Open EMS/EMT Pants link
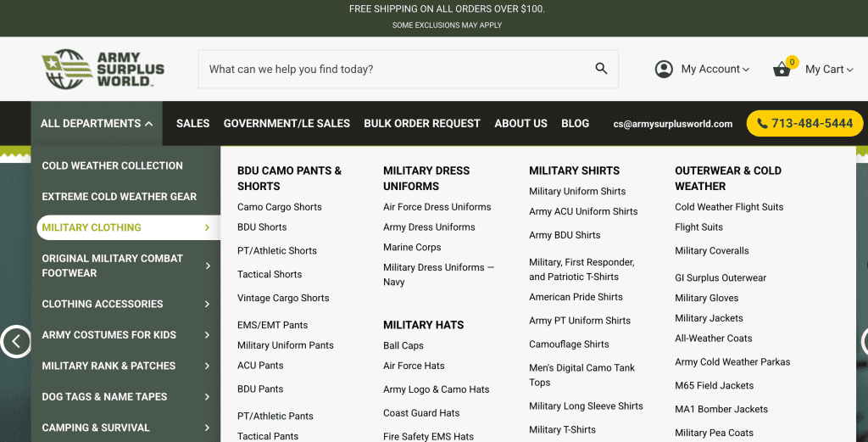The width and height of the screenshot is (868, 442). (x=272, y=325)
